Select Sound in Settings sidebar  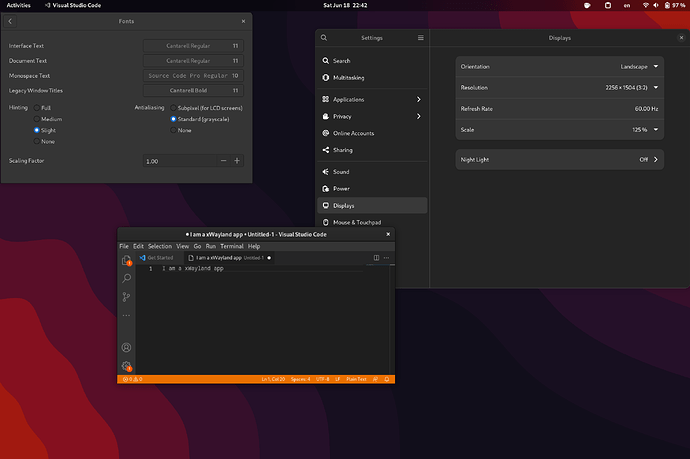pos(372,172)
